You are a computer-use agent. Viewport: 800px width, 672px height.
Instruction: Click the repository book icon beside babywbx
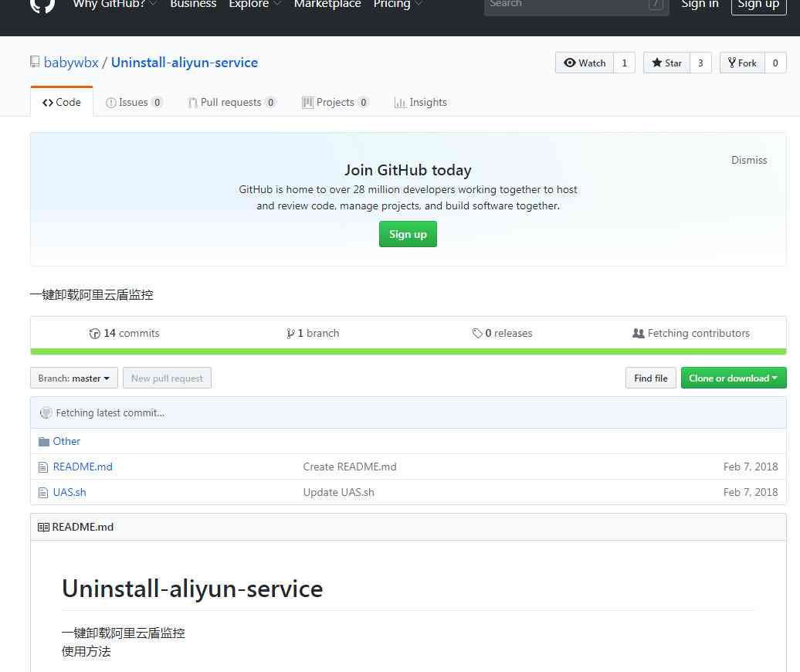tap(35, 63)
